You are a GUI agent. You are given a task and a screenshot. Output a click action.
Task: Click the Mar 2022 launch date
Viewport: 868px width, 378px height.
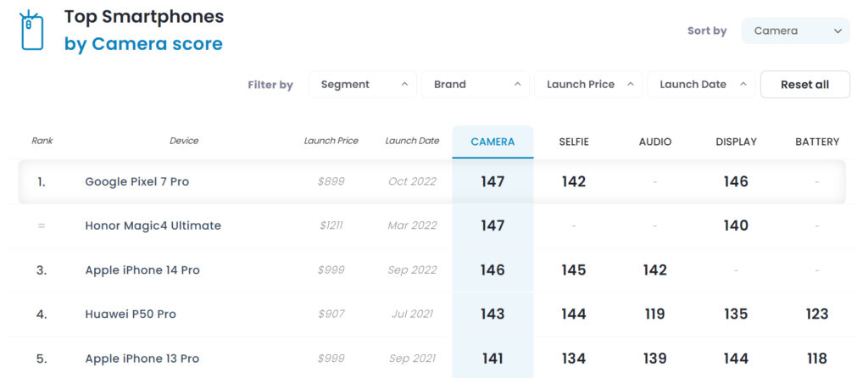(413, 225)
